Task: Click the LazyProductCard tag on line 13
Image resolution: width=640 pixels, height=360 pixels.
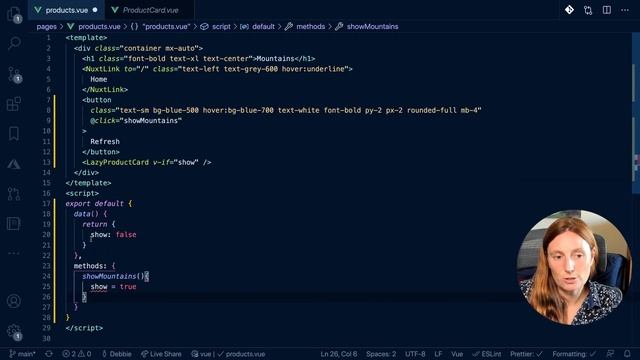Action: pyautogui.click(x=118, y=162)
